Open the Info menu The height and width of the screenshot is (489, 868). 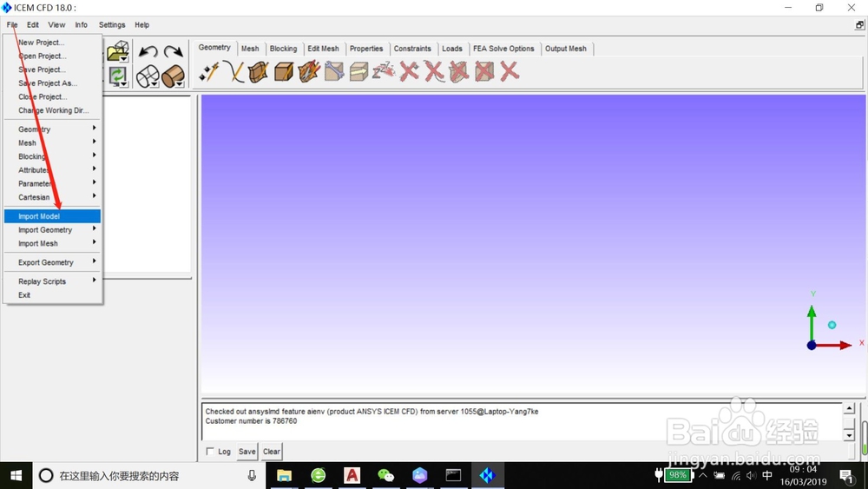pos(82,25)
